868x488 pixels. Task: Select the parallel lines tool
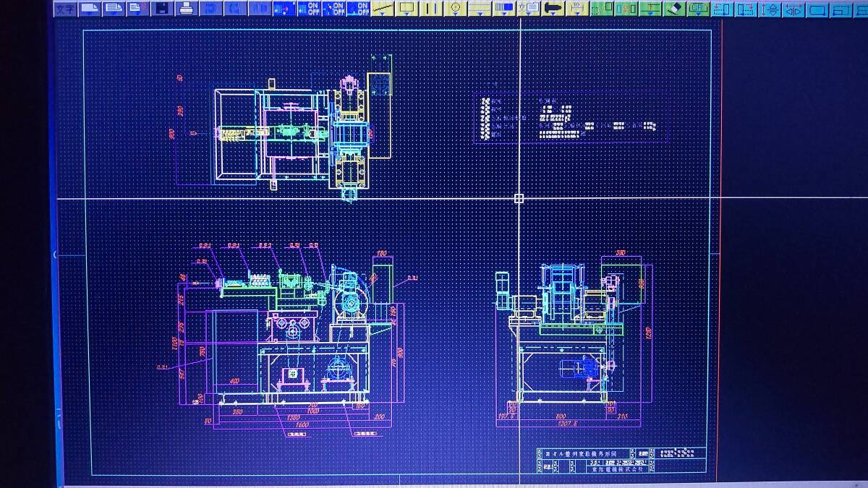(431, 9)
